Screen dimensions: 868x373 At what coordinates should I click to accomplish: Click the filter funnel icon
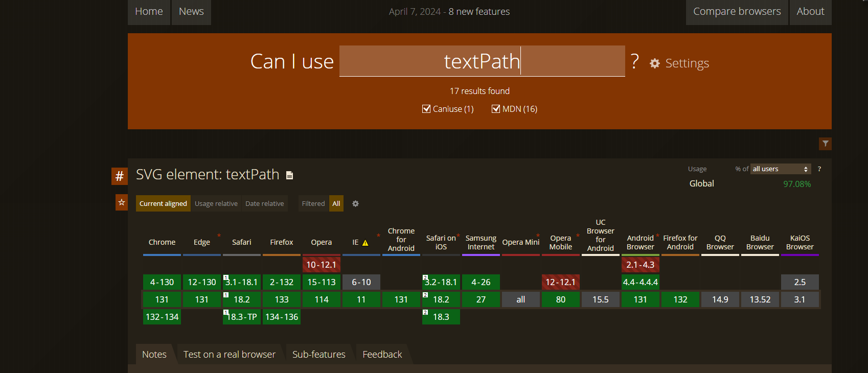pyautogui.click(x=825, y=144)
